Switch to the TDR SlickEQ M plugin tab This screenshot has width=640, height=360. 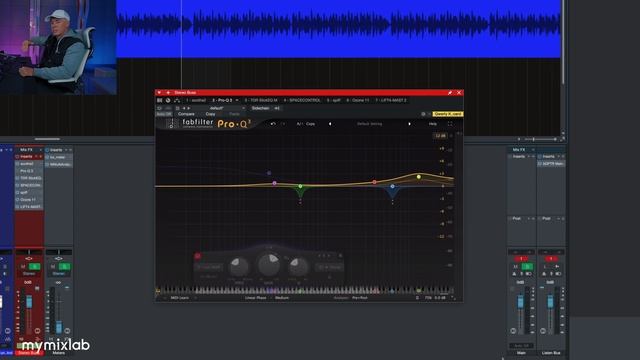pyautogui.click(x=261, y=100)
